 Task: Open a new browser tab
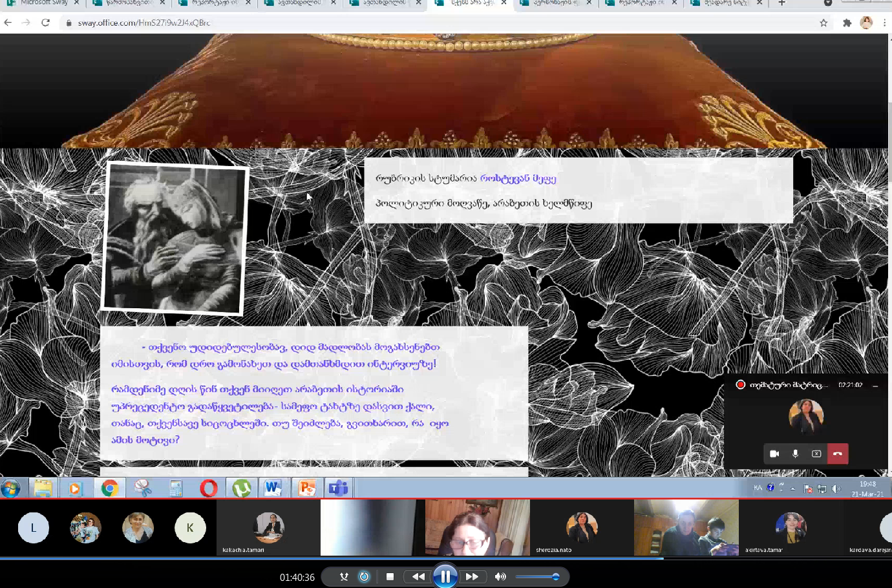pyautogui.click(x=781, y=3)
